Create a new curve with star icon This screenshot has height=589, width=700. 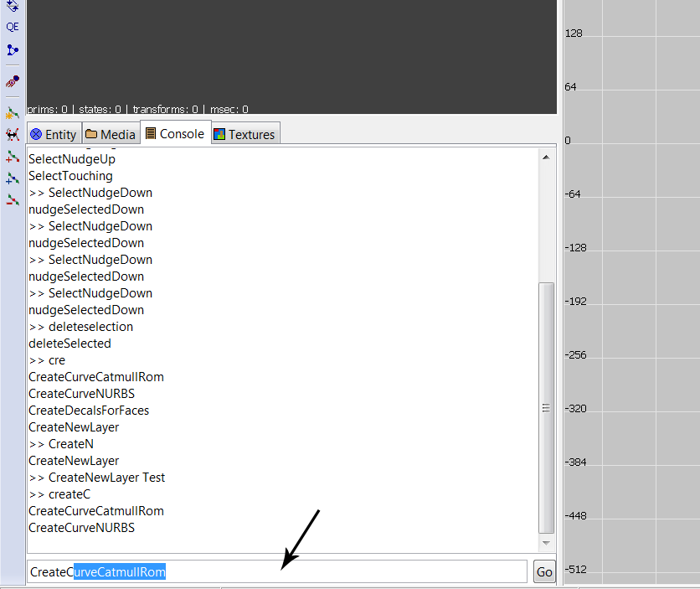13,113
